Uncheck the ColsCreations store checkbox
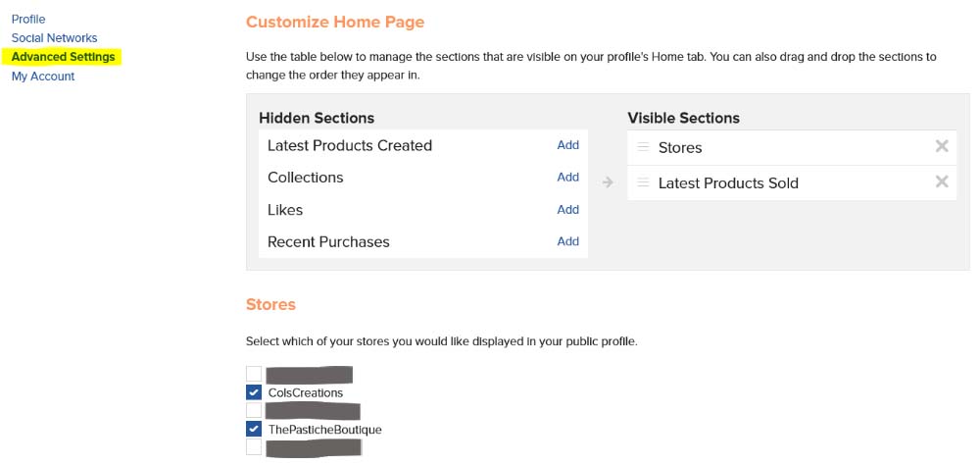The image size is (980, 465). (x=254, y=392)
